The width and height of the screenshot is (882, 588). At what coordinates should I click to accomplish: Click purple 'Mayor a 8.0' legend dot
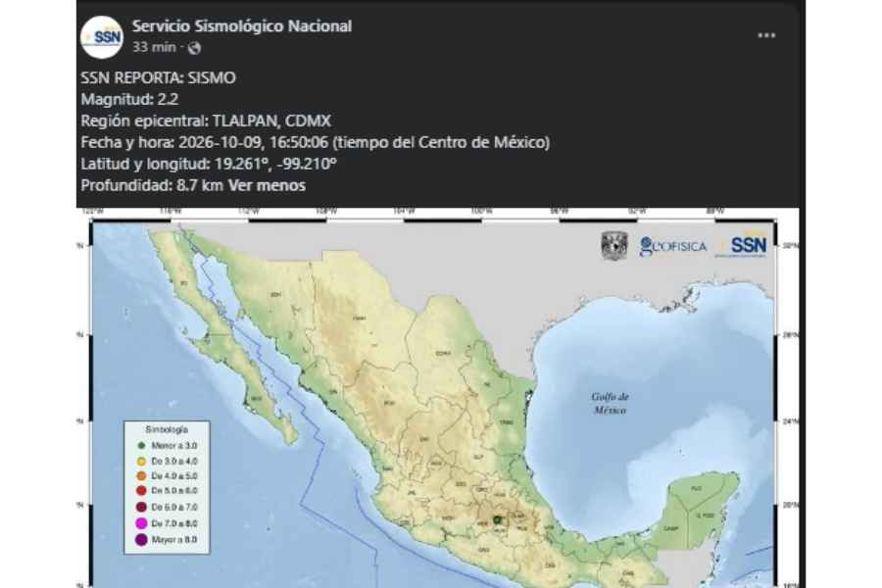point(141,540)
